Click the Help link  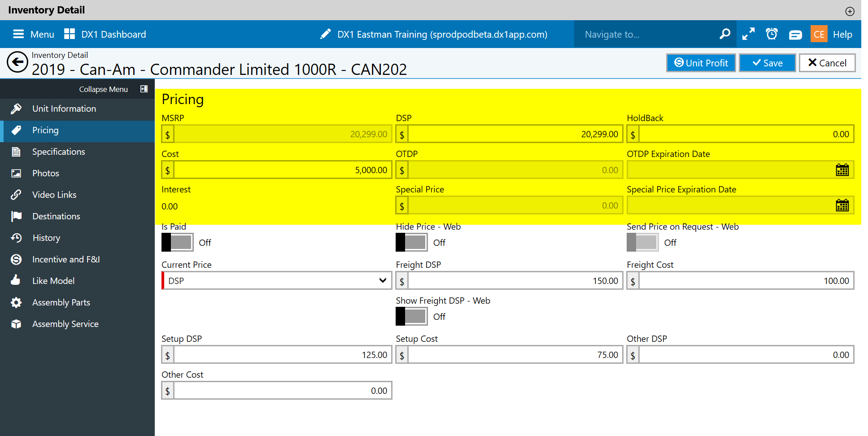(x=842, y=35)
